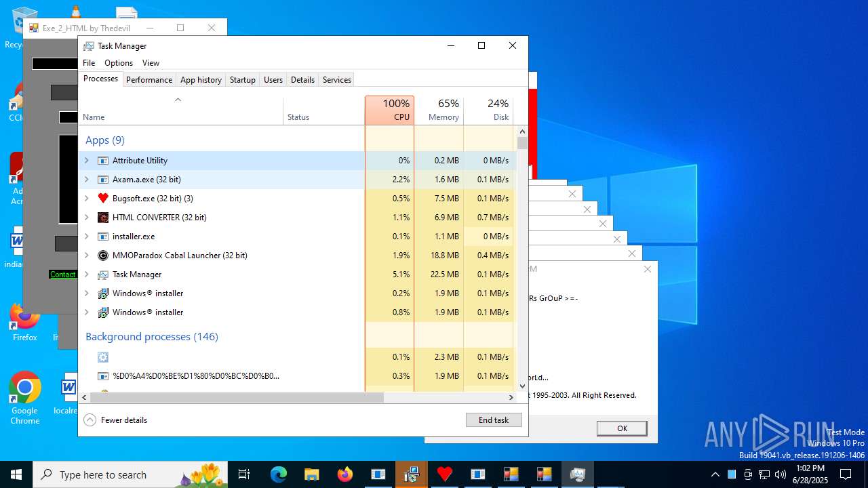
Task: Open Firefox from the taskbar
Action: pyautogui.click(x=345, y=474)
